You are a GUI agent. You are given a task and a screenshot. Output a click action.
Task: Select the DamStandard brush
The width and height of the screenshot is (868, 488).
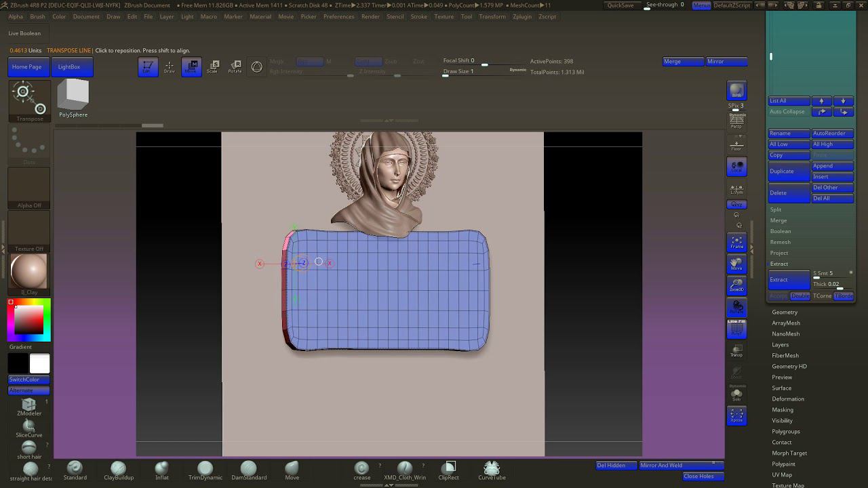click(x=249, y=469)
